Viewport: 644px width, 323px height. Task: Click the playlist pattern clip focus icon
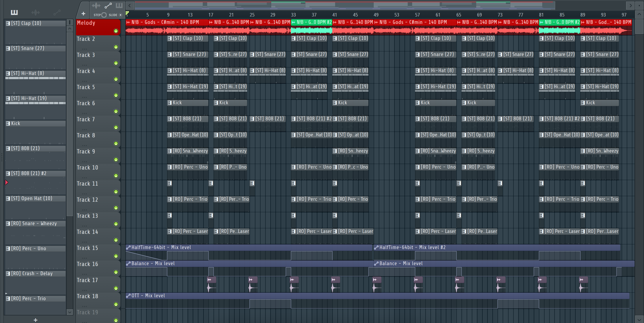119,6
